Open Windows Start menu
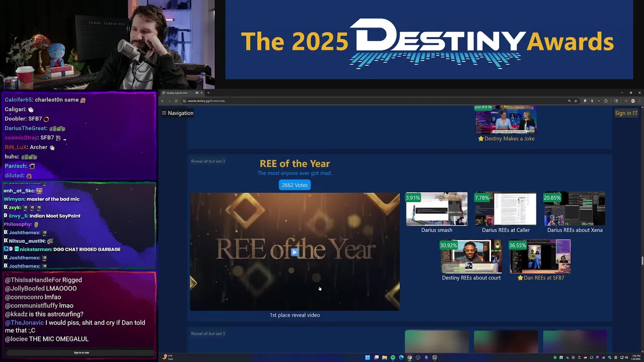This screenshot has height=362, width=644. [367, 357]
